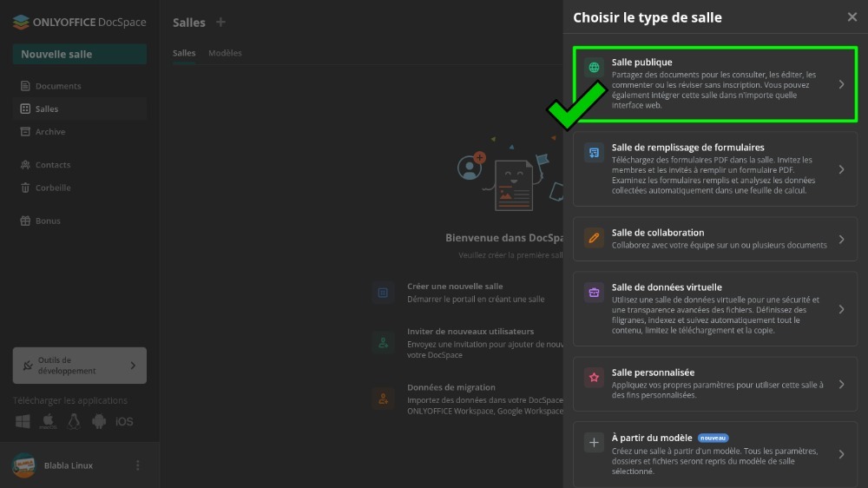Open Documents in the left sidebar
This screenshot has height=488, width=868.
(x=58, y=86)
